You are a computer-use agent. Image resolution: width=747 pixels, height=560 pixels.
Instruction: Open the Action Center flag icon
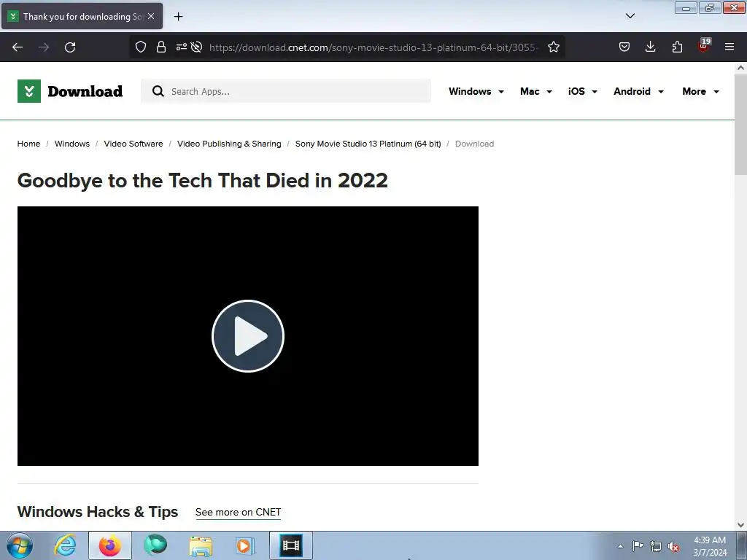click(x=638, y=546)
